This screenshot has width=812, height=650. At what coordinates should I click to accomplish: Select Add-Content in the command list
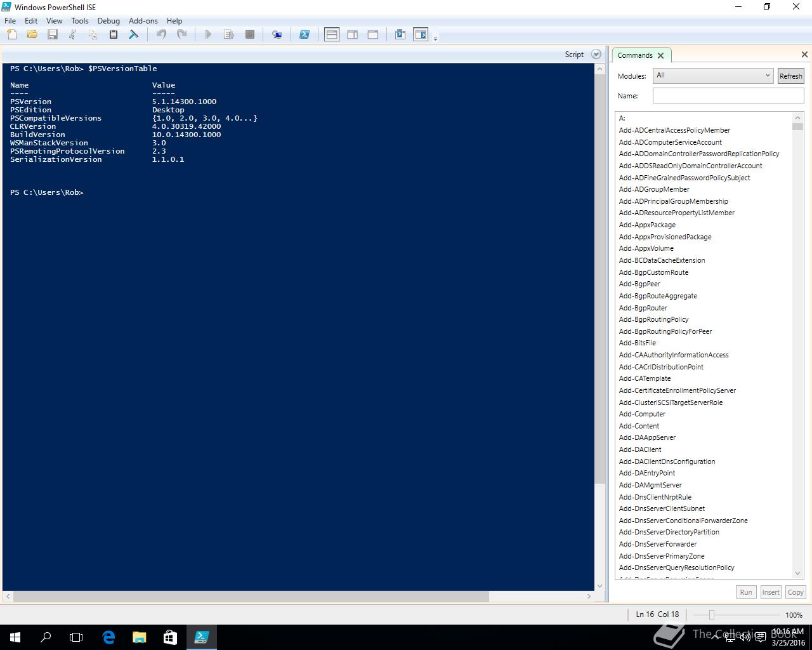(639, 426)
